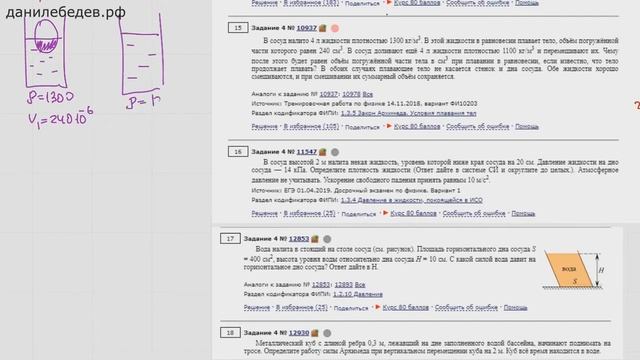The image size is (640, 360).
Task: Open codifier link '1.2.10 Давление'
Action: click(358, 294)
